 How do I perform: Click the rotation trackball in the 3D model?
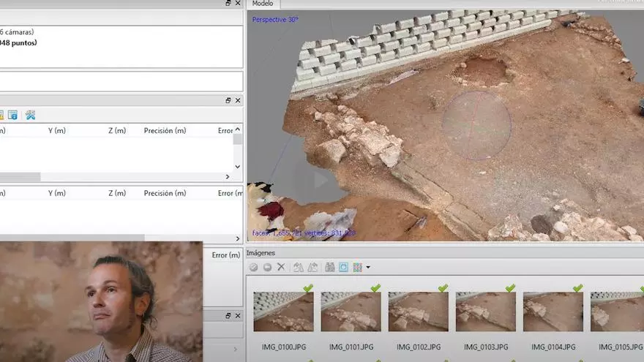pos(476,125)
